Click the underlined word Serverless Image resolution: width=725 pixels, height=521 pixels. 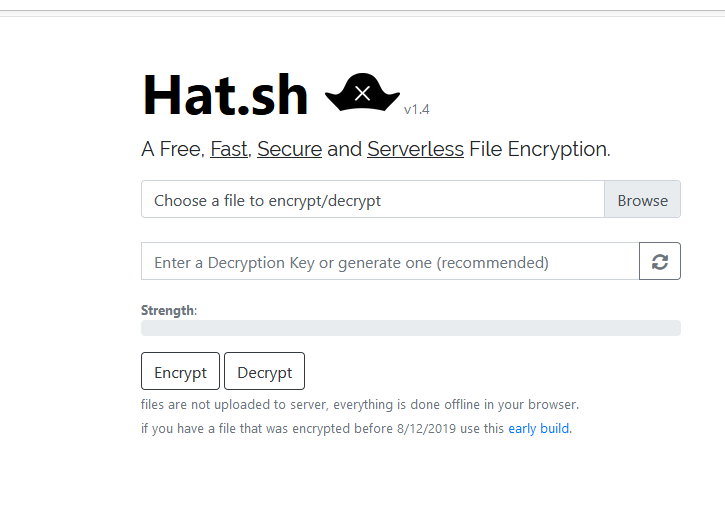tap(415, 150)
